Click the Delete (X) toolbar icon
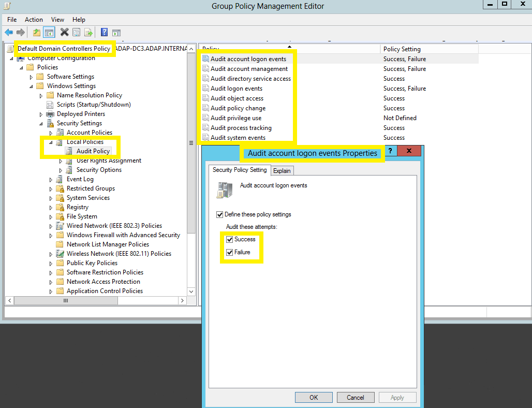 coord(64,32)
